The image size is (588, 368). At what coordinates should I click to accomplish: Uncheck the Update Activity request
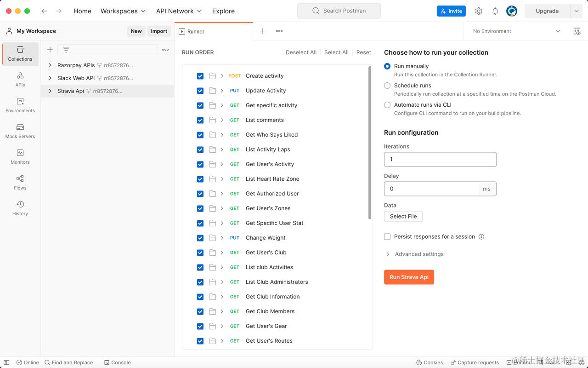pyautogui.click(x=200, y=91)
